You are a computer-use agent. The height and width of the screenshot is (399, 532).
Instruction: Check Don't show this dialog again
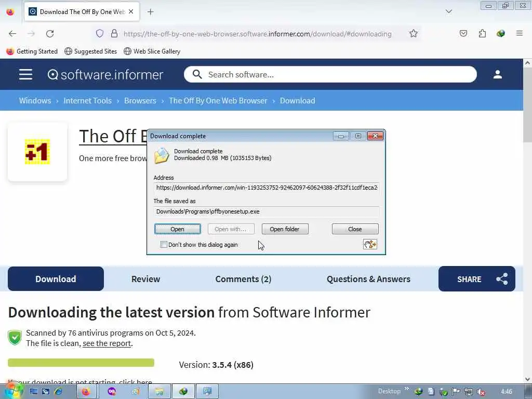pyautogui.click(x=164, y=245)
